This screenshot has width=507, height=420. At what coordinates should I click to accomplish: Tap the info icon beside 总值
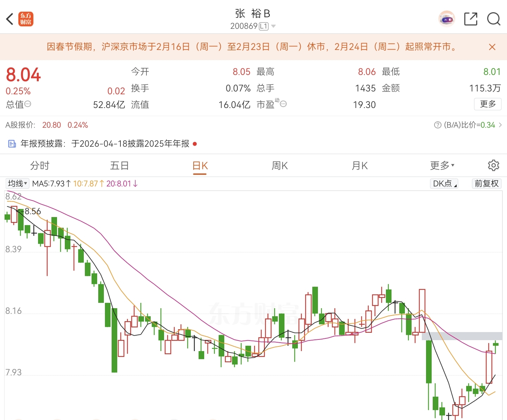click(28, 104)
